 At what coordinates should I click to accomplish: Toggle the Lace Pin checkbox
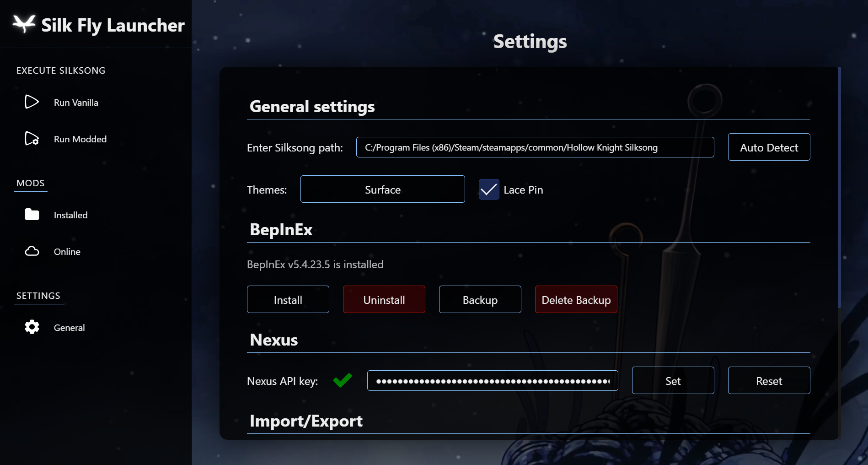[489, 189]
